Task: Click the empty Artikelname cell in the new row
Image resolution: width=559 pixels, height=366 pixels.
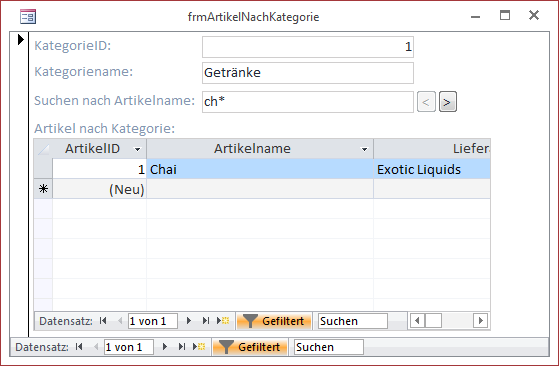Action: click(x=260, y=189)
